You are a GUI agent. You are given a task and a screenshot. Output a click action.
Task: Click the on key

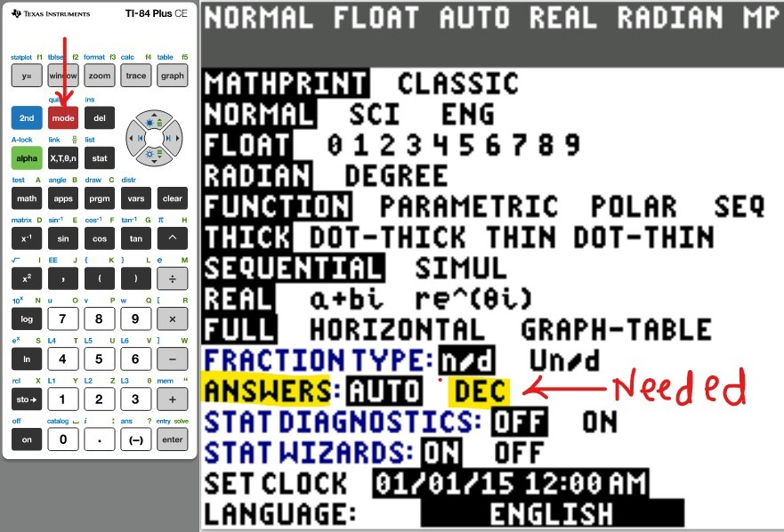(27, 439)
